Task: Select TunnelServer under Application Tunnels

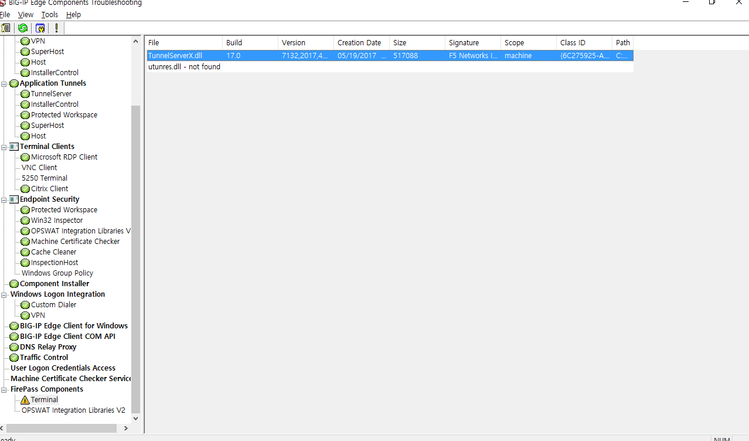Action: click(51, 94)
